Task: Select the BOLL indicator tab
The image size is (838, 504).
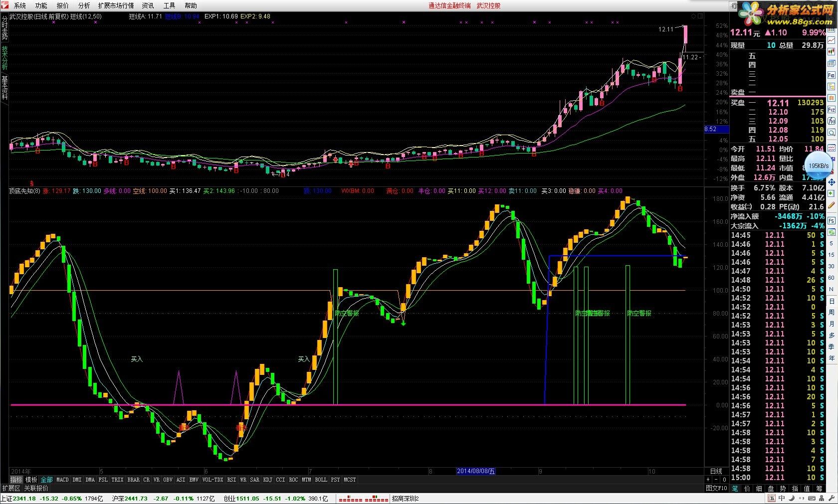Action: 321,480
